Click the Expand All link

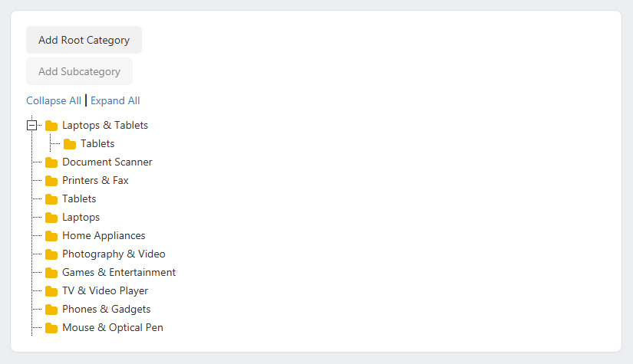(x=115, y=100)
